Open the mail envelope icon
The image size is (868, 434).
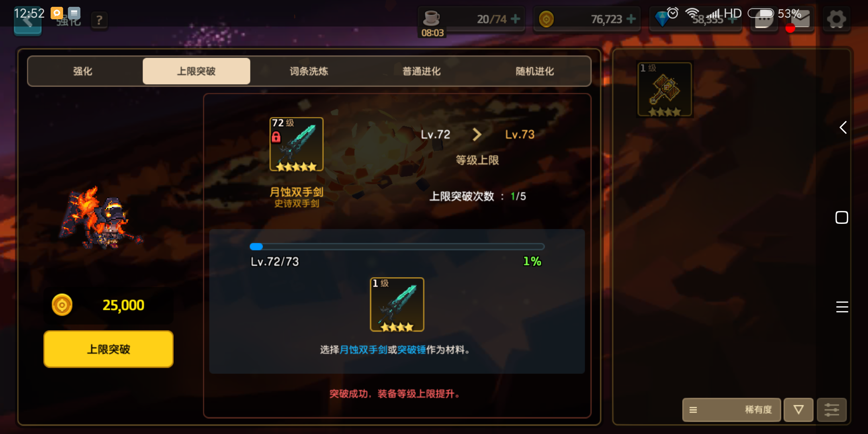tap(800, 19)
